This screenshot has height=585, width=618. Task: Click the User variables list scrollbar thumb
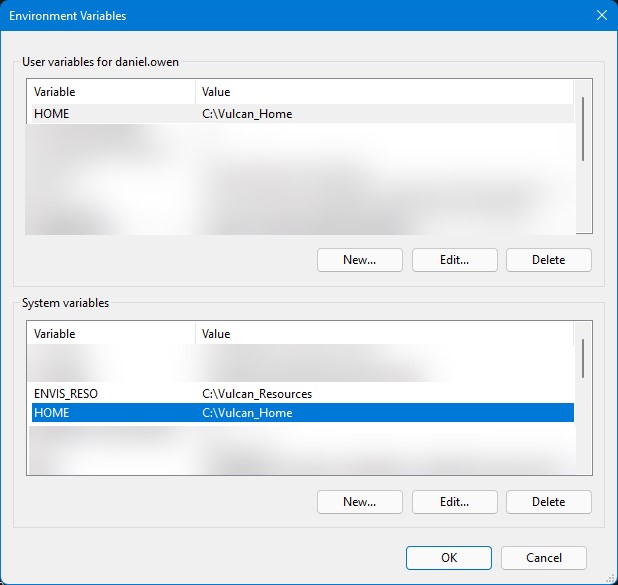tap(583, 129)
